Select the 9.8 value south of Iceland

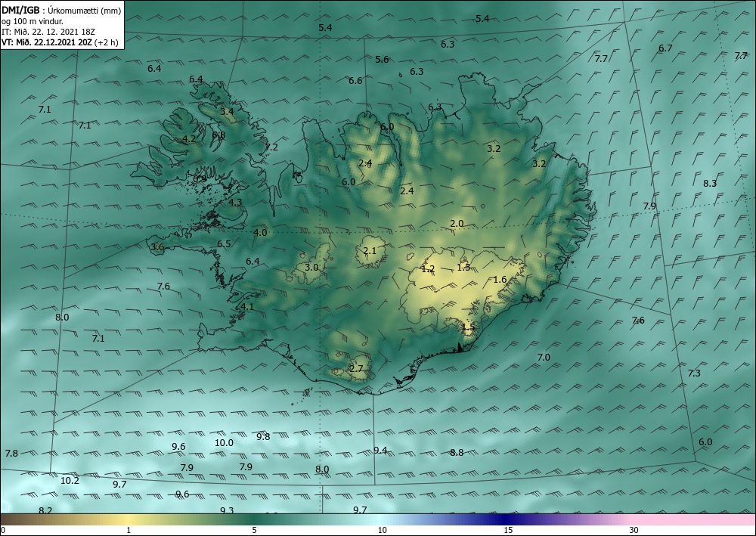(x=263, y=437)
